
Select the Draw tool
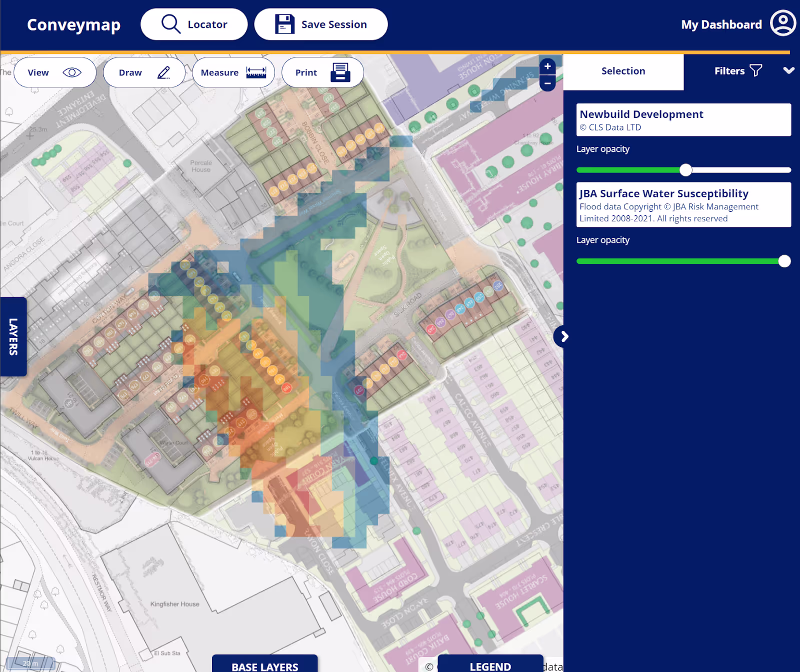coord(144,72)
